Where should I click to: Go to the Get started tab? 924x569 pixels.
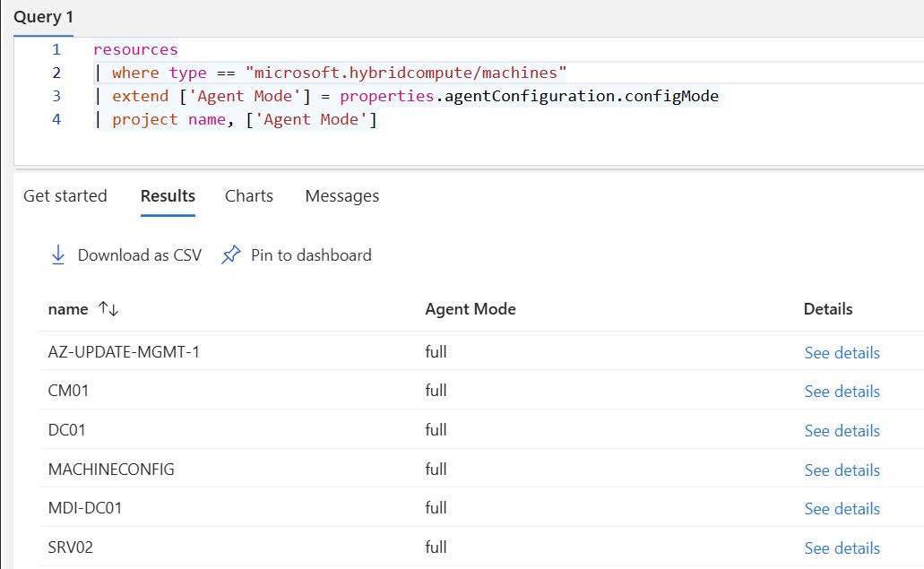coord(65,195)
